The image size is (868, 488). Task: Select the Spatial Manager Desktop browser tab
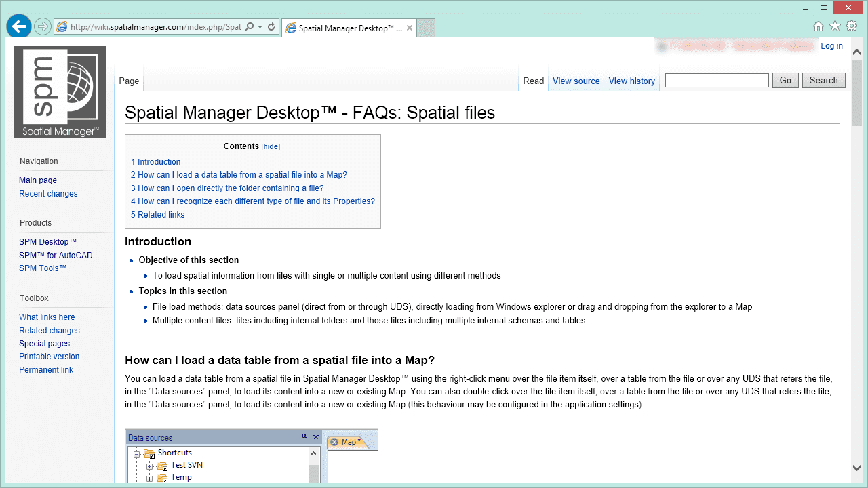pyautogui.click(x=348, y=28)
